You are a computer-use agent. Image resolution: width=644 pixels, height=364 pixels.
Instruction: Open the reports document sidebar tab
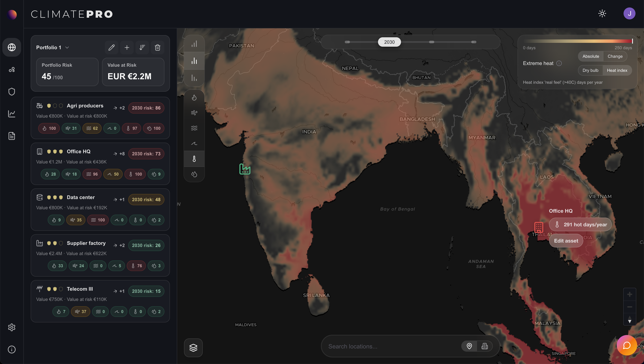point(12,136)
